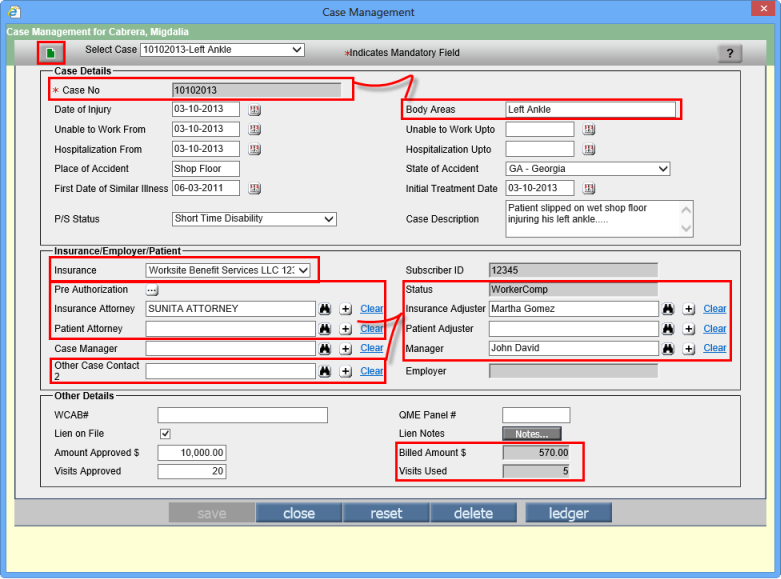
Task: Click the Unable to Work Upto field
Action: (x=540, y=130)
